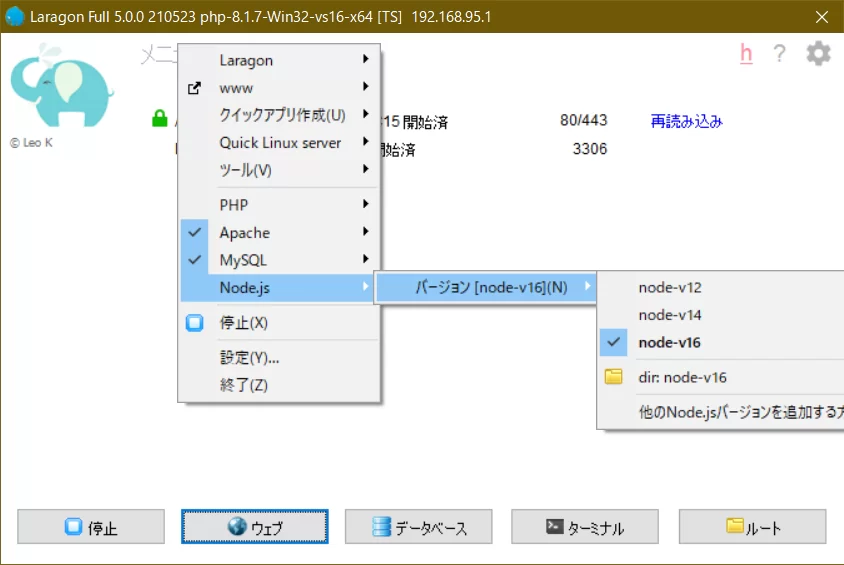Click the green padlock SSL icon
This screenshot has height=565, width=844.
point(160,118)
